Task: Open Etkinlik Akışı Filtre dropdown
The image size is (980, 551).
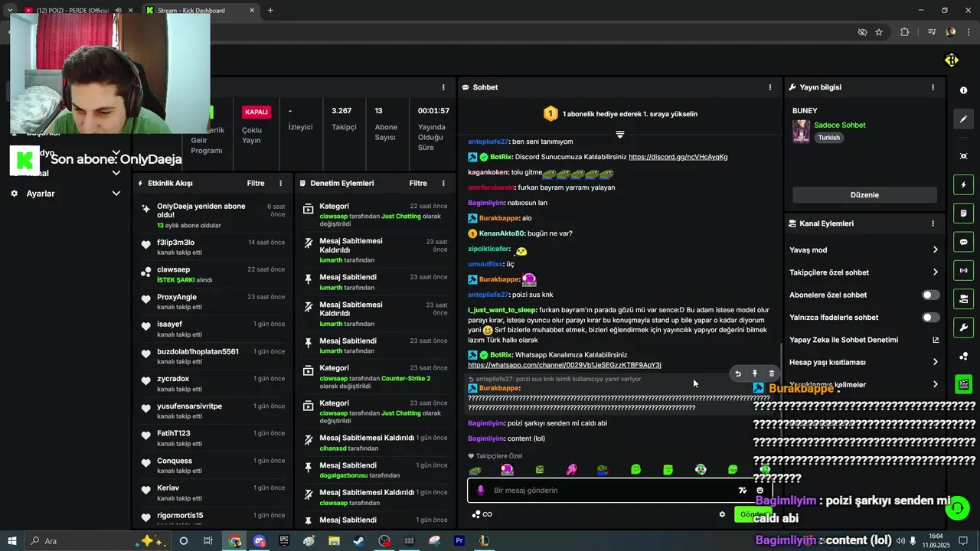Action: tap(256, 184)
